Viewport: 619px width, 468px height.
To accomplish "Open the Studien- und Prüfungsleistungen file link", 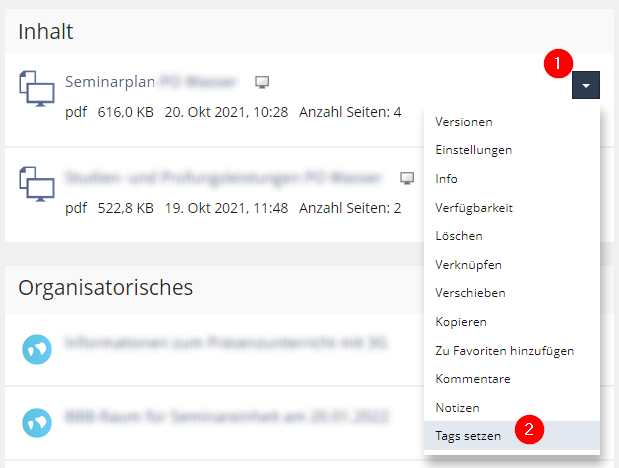I will 223,178.
